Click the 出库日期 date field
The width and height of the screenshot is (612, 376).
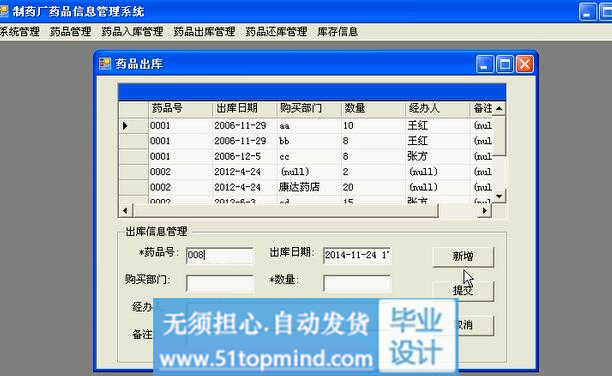(357, 255)
